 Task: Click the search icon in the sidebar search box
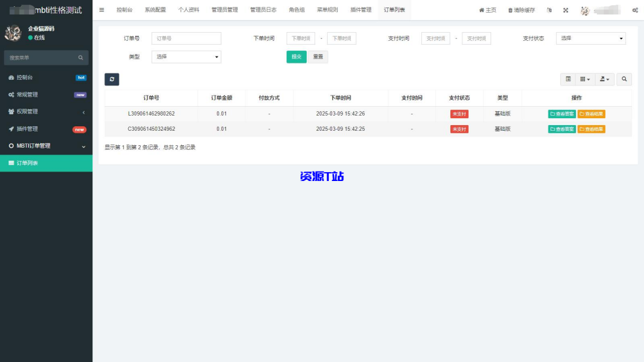[x=80, y=57]
